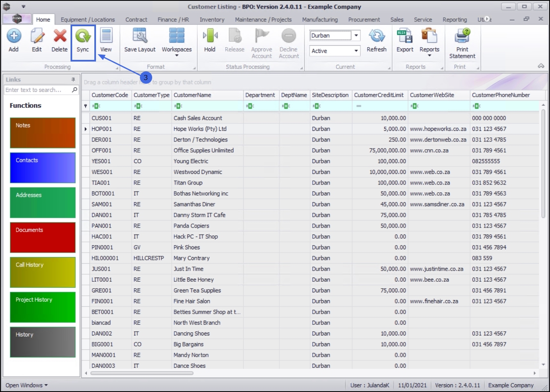The height and width of the screenshot is (392, 550).
Task: Click equals operator icon under CustomerCreditLimit
Action: [359, 106]
